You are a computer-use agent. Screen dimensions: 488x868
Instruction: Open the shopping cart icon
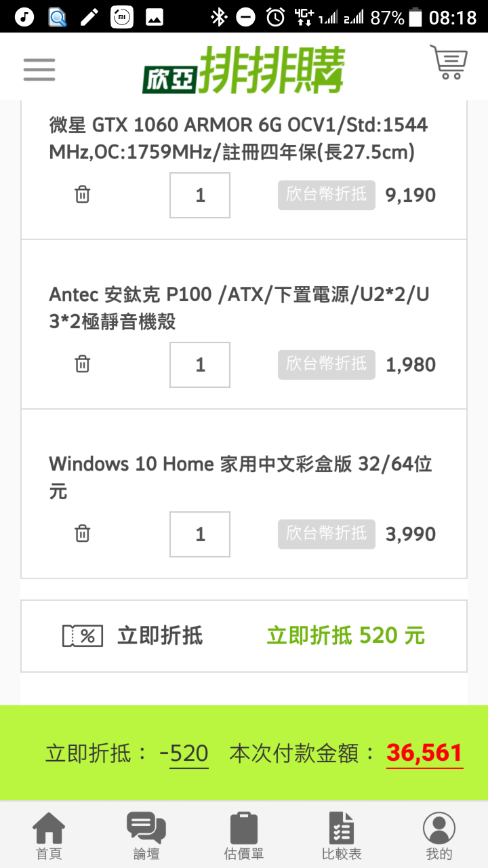[x=449, y=62]
